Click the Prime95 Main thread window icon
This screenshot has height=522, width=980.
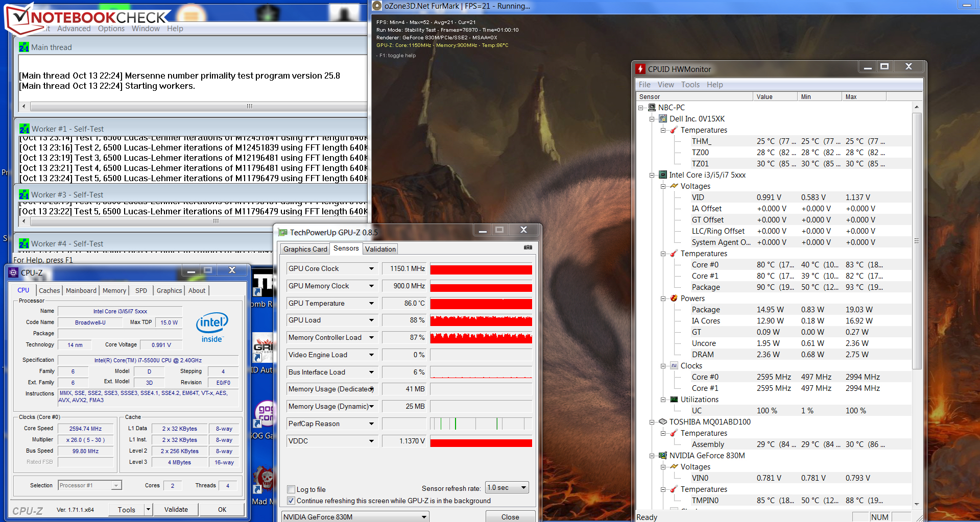tap(24, 47)
